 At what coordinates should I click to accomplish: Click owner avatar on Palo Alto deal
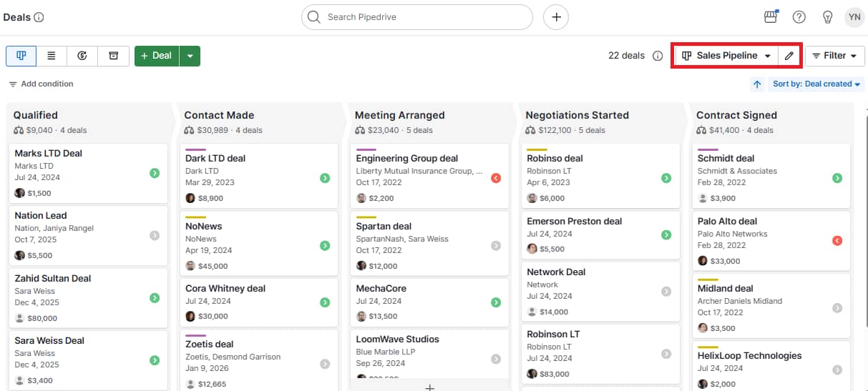[x=703, y=261]
